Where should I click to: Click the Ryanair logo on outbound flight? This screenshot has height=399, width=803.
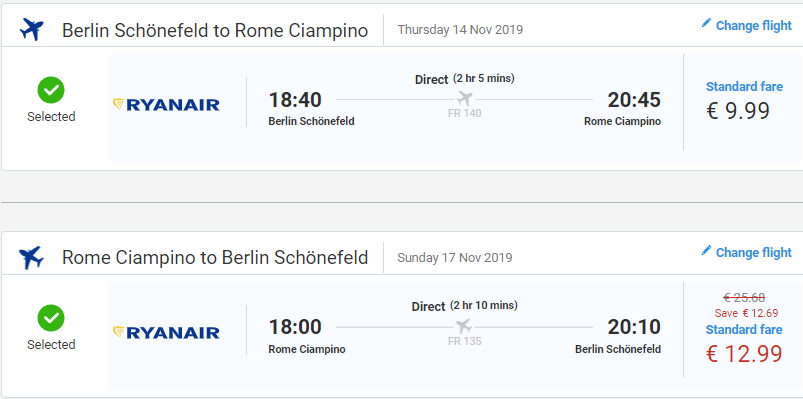point(166,105)
